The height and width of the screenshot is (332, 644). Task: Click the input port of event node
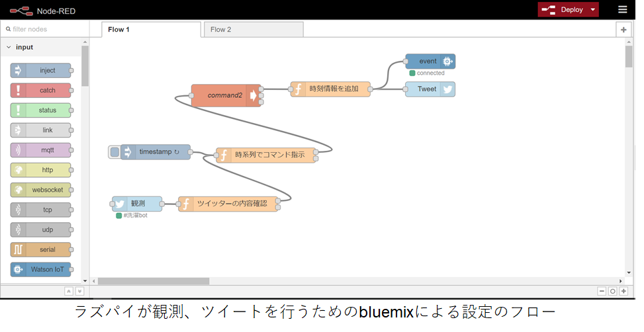pos(405,62)
